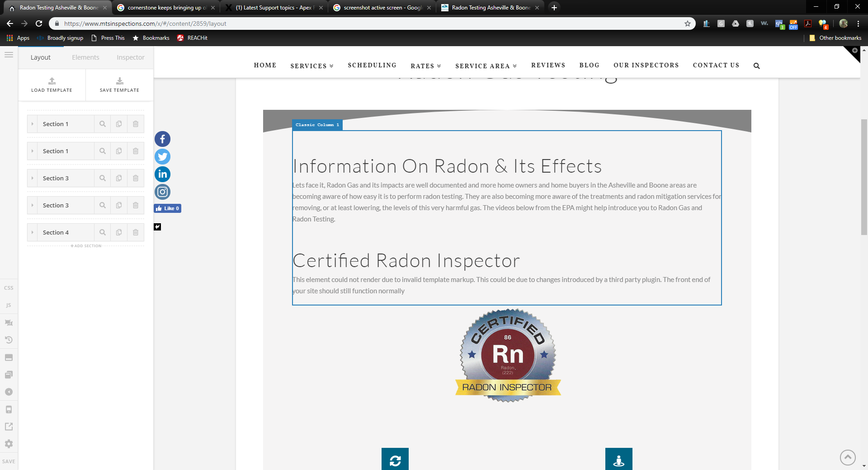Open the custom CSS editor

[9, 288]
